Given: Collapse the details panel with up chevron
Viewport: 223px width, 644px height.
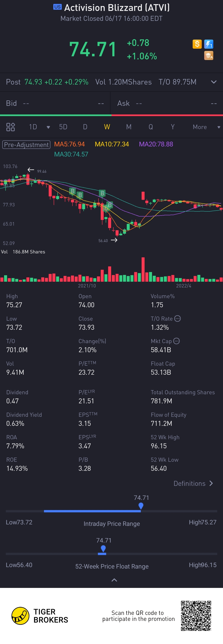Looking at the screenshot, I should click(x=114, y=580).
